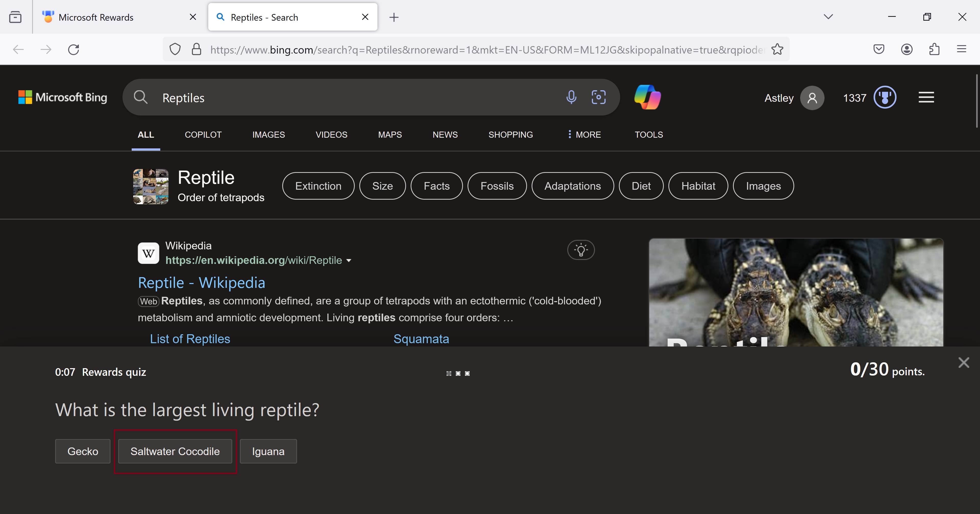The image size is (980, 514).
Task: Select the Iguana quiz answer
Action: pyautogui.click(x=268, y=451)
